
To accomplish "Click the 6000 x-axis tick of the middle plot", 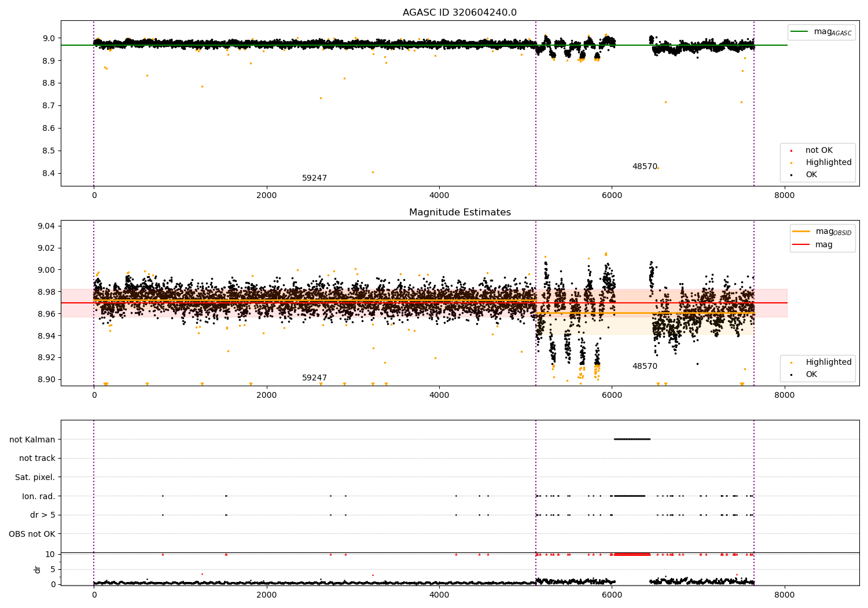I will click(612, 395).
